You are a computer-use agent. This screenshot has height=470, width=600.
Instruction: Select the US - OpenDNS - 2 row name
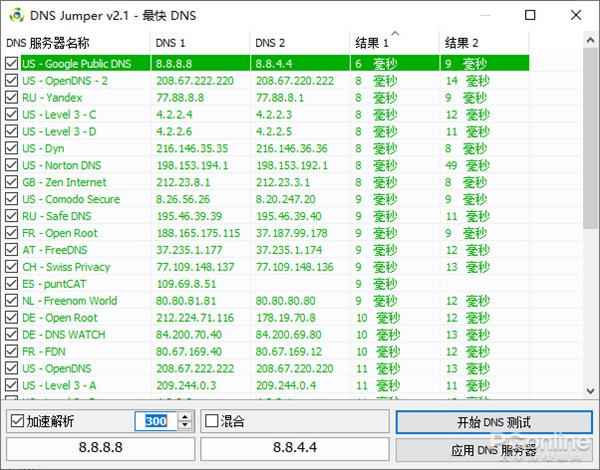[x=65, y=81]
